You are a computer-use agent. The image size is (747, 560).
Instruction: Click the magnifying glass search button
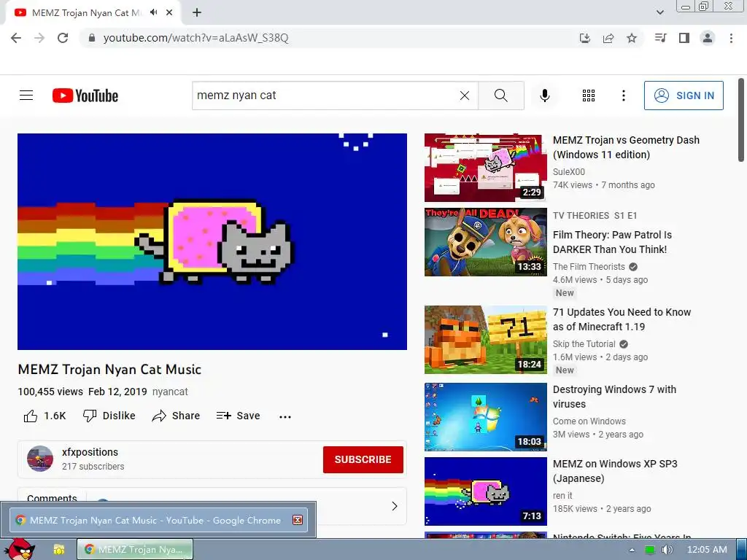(501, 96)
